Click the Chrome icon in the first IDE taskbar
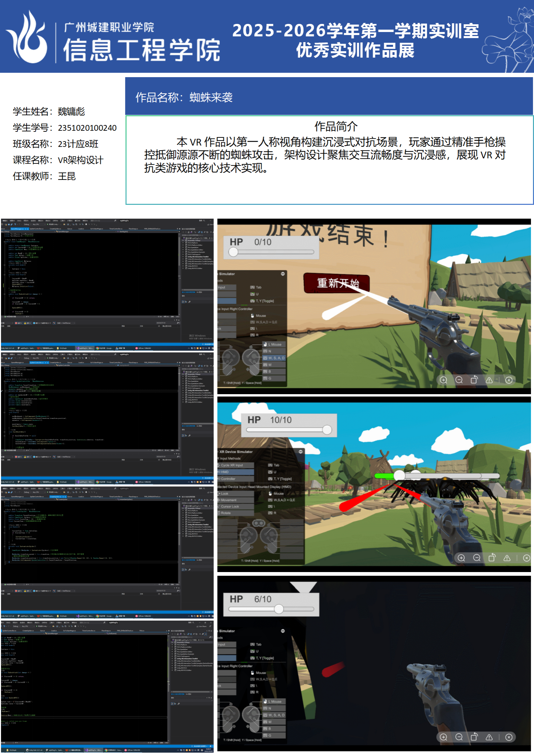The image size is (534, 756). coord(98,348)
